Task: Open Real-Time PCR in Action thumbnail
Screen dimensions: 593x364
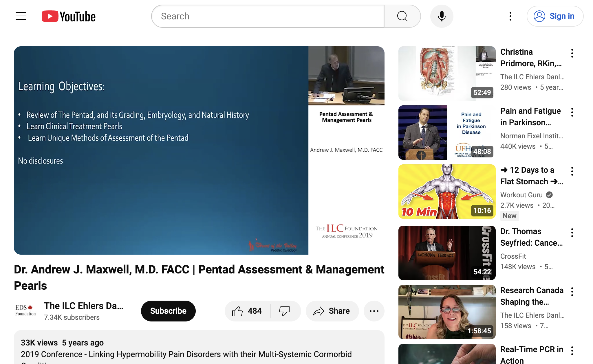Action: 447,354
